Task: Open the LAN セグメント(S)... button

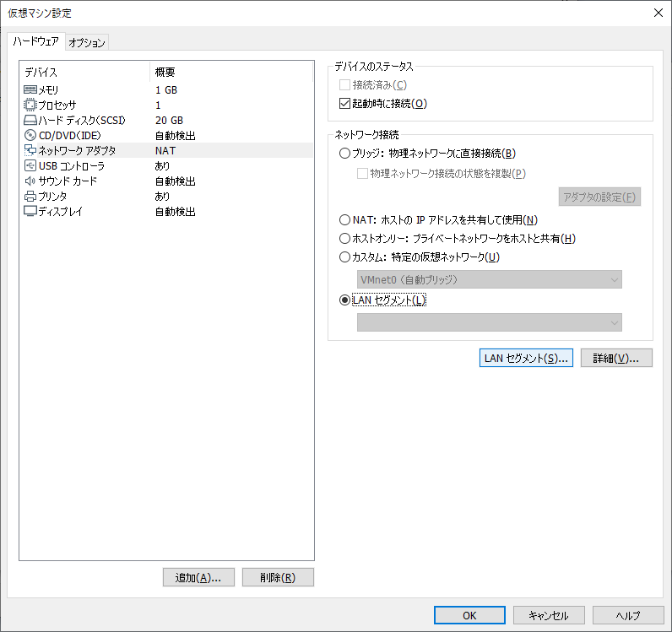Action: click(x=526, y=358)
